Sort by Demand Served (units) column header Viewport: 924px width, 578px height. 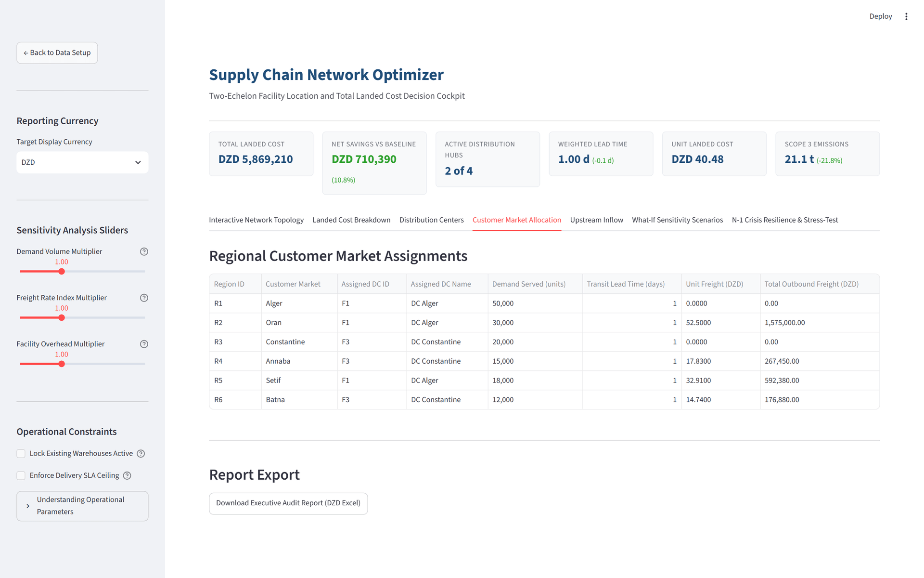tap(535, 284)
